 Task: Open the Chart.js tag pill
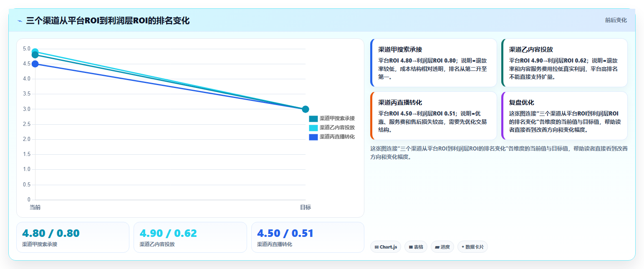click(x=385, y=247)
